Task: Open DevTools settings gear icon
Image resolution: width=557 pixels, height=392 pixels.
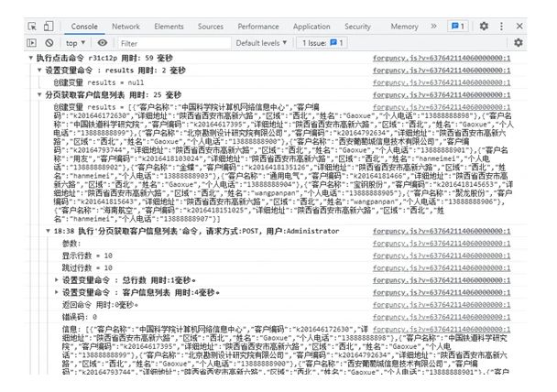Action: [484, 27]
